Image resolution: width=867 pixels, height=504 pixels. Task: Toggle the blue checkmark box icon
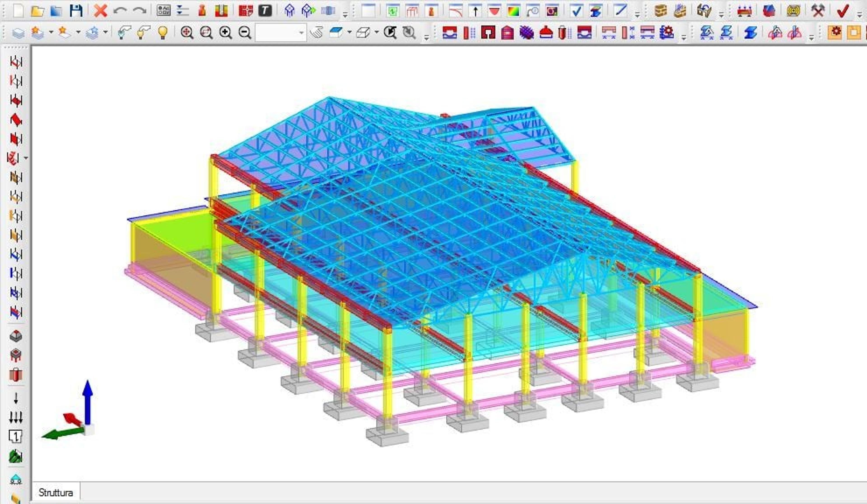[576, 11]
